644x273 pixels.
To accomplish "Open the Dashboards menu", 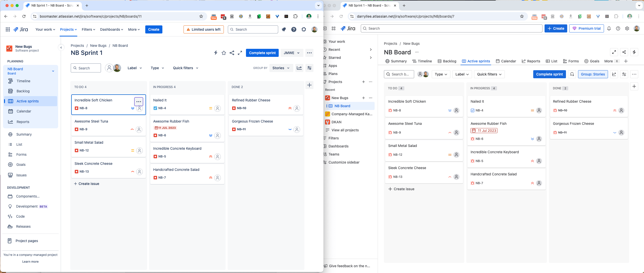I will click(111, 29).
